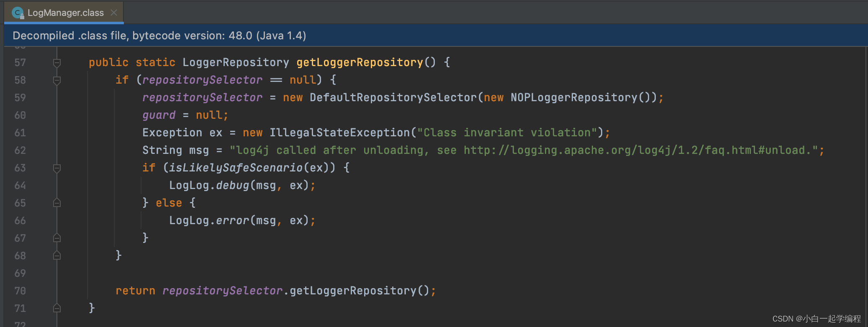The width and height of the screenshot is (868, 327).
Task: Click line number 59 in the gutter
Action: [20, 98]
